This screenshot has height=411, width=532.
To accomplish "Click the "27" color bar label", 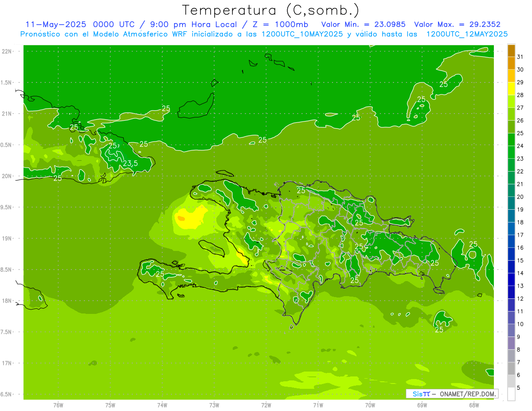I will (x=520, y=108).
